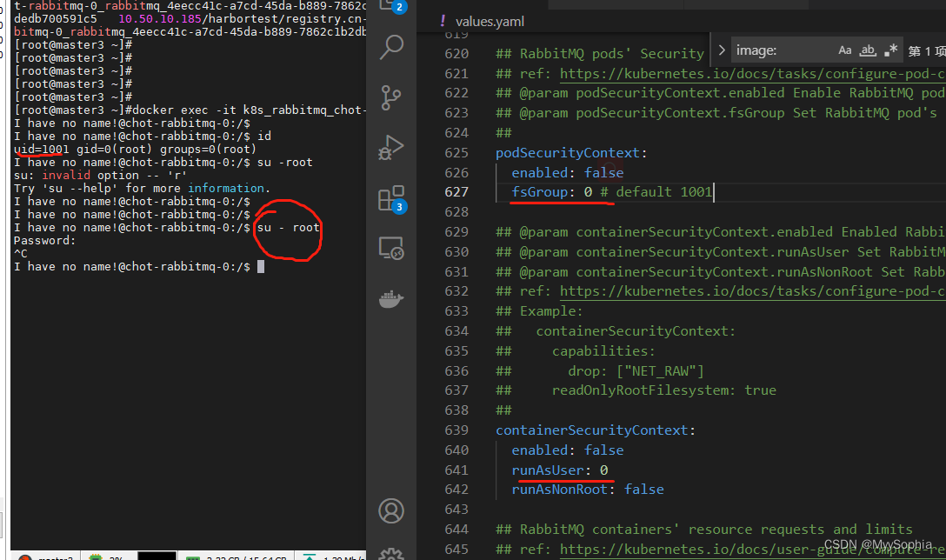Image resolution: width=946 pixels, height=560 pixels.
Task: Click the '# default 1001' comment
Action: pos(656,192)
